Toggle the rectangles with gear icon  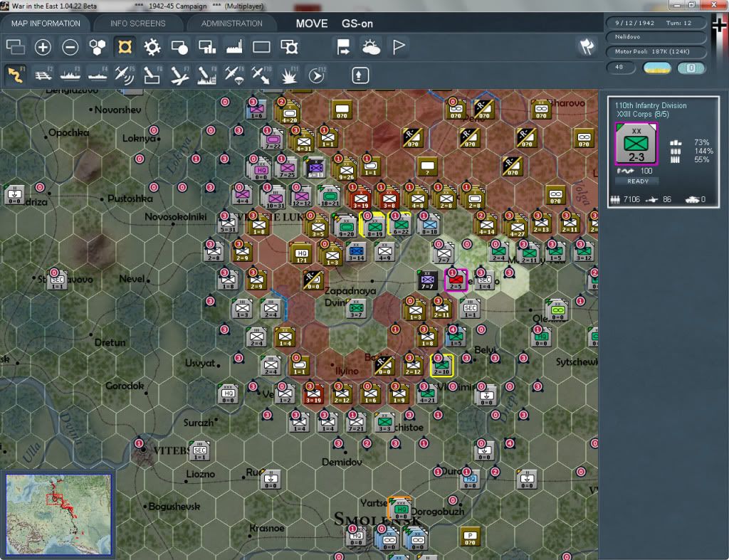pos(289,47)
